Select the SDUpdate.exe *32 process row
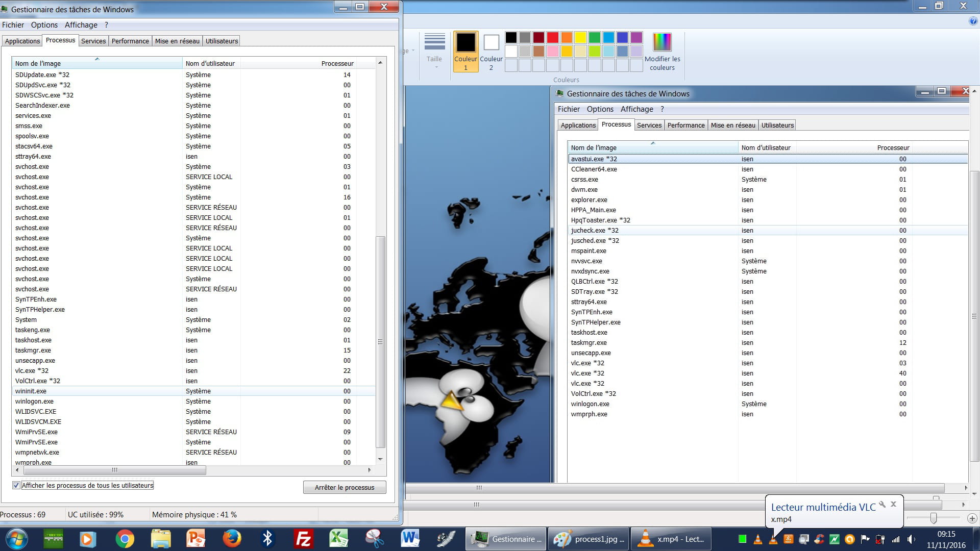The height and width of the screenshot is (551, 980). click(194, 74)
